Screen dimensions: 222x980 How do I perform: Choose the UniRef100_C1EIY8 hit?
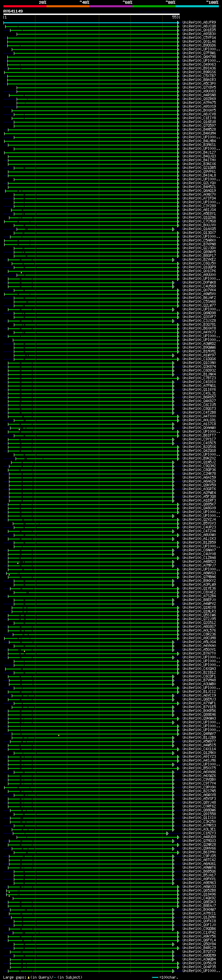199,118
